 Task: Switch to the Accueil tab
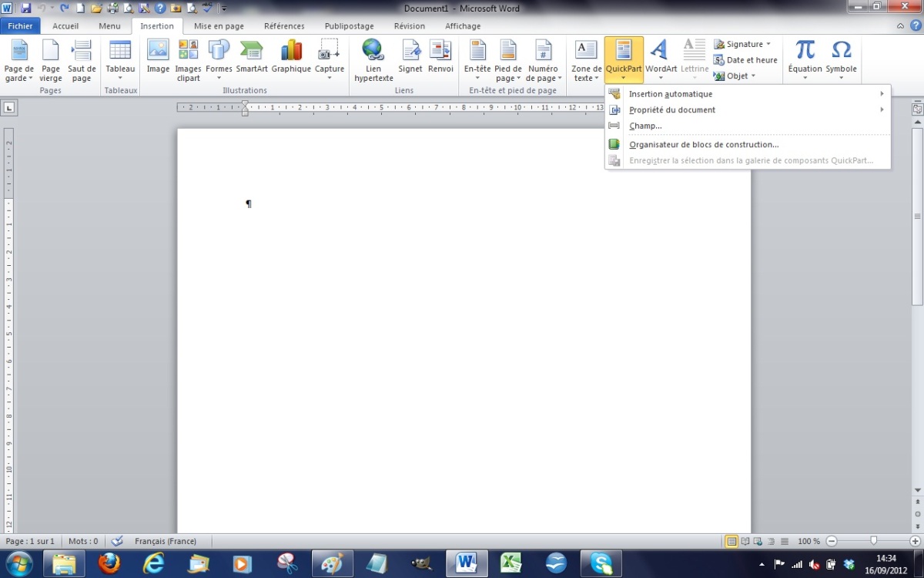coord(65,26)
